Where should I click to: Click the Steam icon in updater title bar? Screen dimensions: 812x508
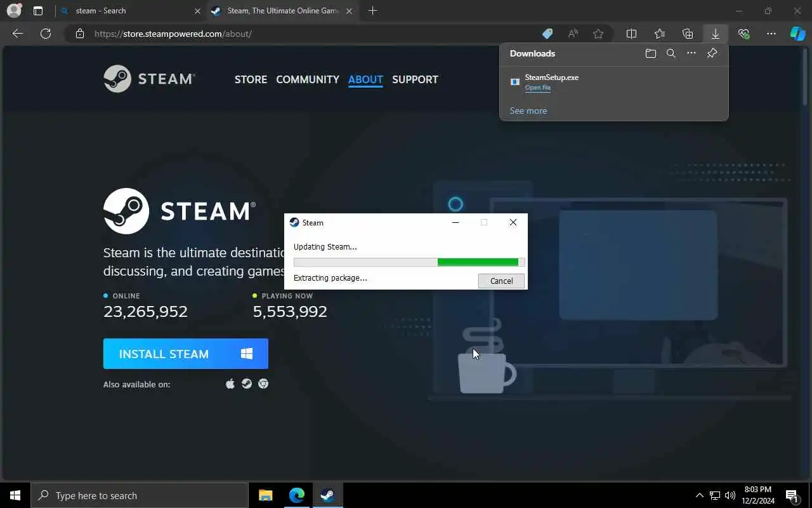click(x=294, y=222)
